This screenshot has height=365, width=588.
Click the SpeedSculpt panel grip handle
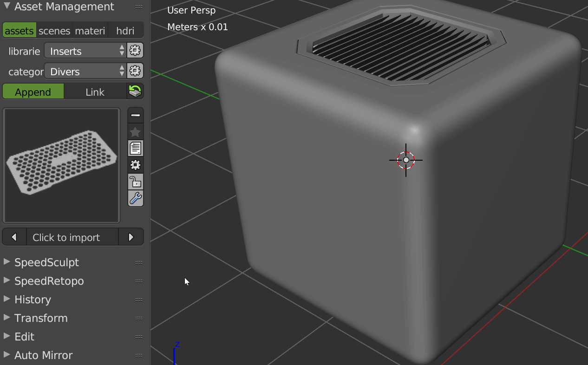click(138, 262)
